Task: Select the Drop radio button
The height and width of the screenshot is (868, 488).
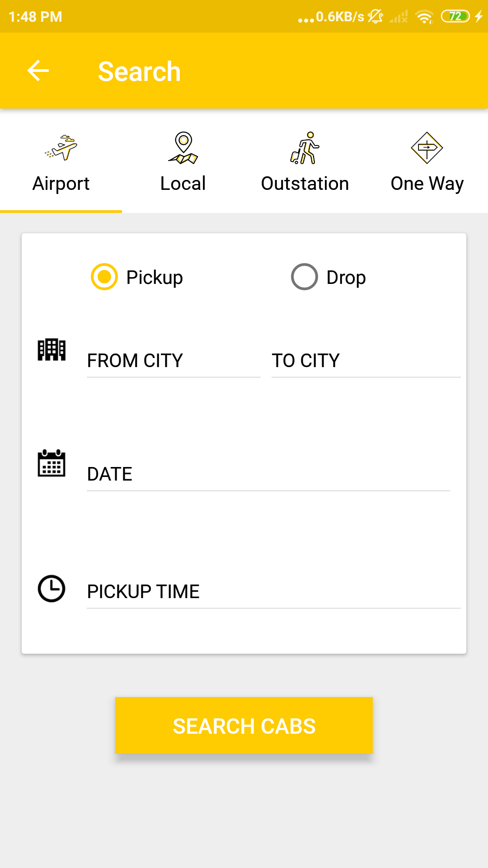Action: click(305, 277)
